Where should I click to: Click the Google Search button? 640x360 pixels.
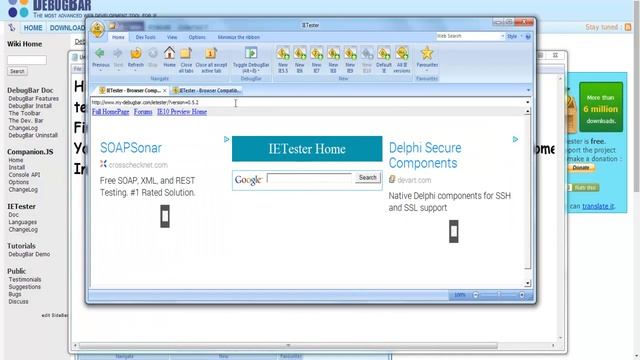point(367,178)
